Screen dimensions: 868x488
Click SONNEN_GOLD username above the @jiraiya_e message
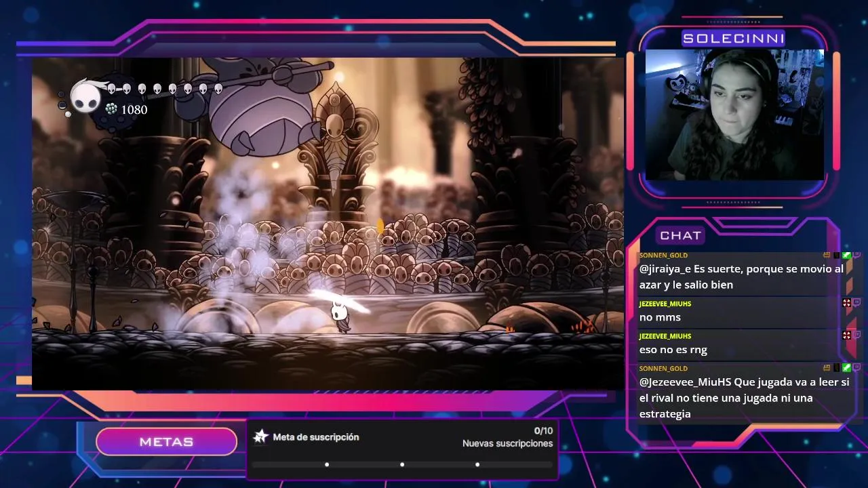point(663,256)
